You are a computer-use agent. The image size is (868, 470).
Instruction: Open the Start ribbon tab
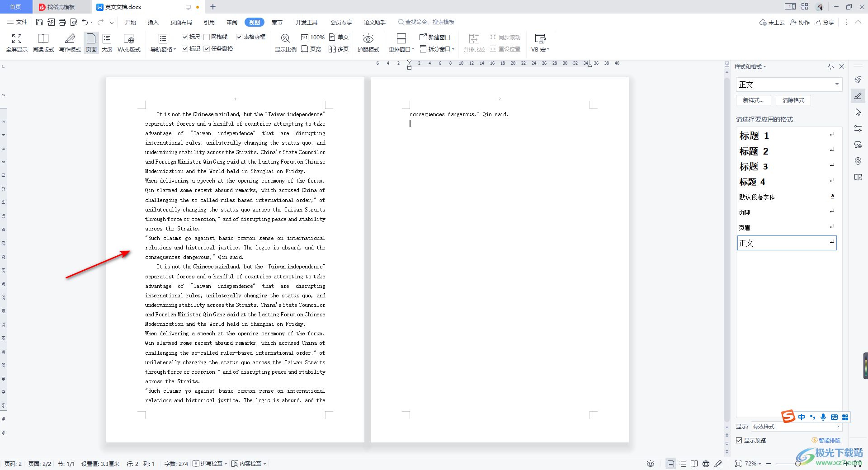131,22
